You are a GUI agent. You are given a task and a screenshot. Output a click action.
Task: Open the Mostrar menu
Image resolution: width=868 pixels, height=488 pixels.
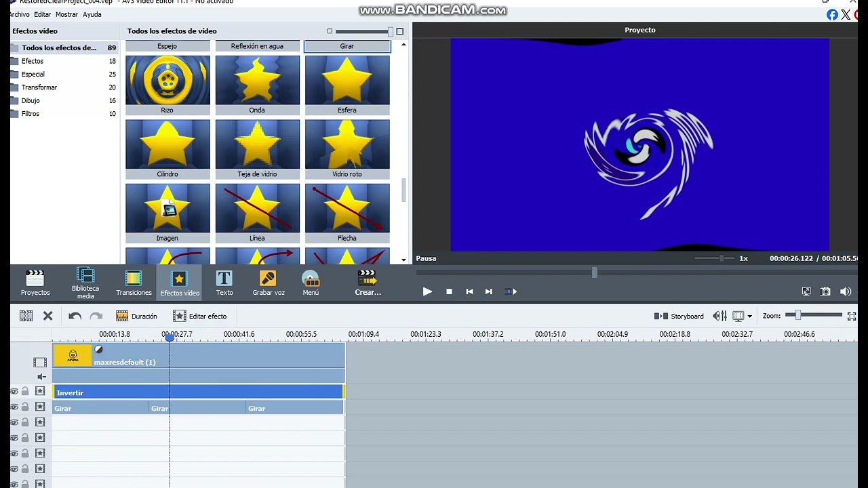[x=66, y=14]
